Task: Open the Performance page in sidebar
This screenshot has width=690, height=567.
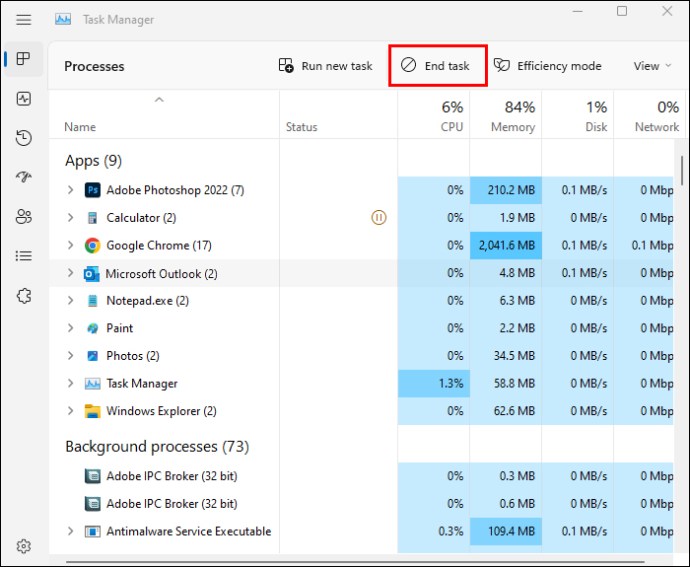Action: (24, 99)
